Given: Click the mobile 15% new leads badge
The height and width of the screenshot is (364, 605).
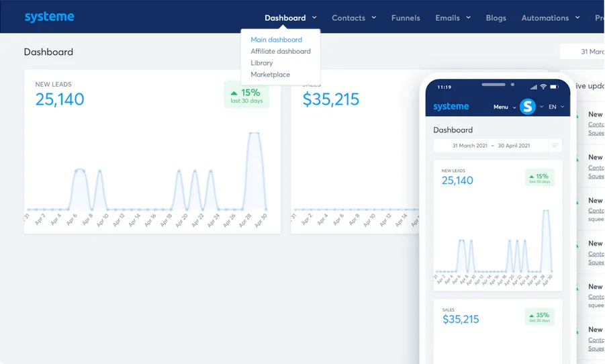Looking at the screenshot, I should point(539,177).
